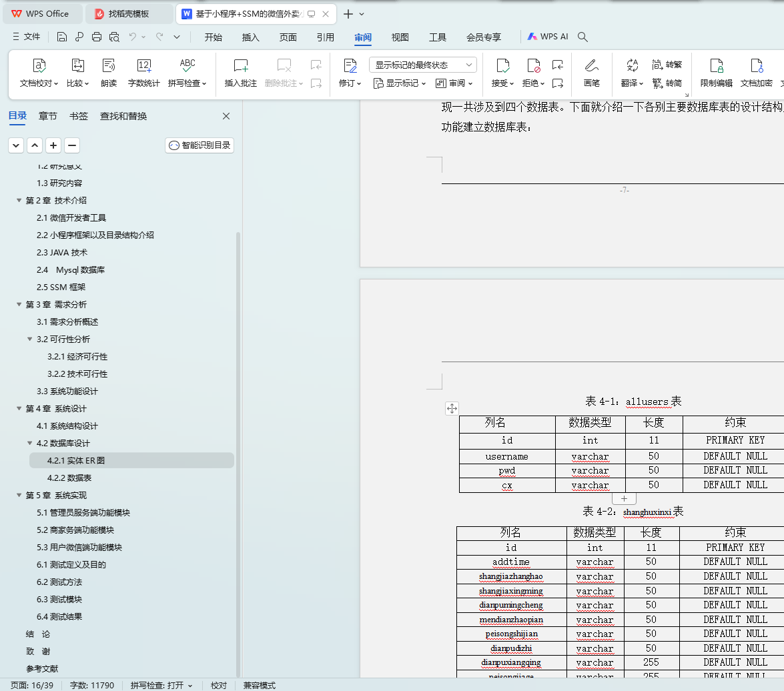Collapse the 第 3 章 需求分析 section
This screenshot has width=784, height=691.
[19, 304]
